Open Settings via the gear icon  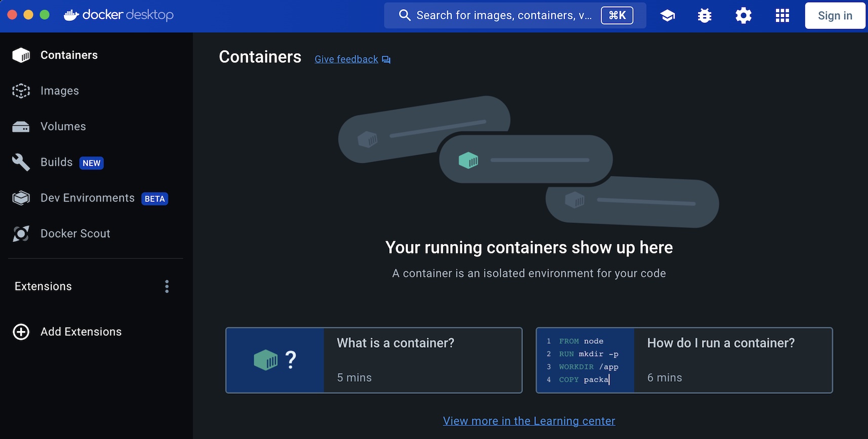(x=743, y=16)
